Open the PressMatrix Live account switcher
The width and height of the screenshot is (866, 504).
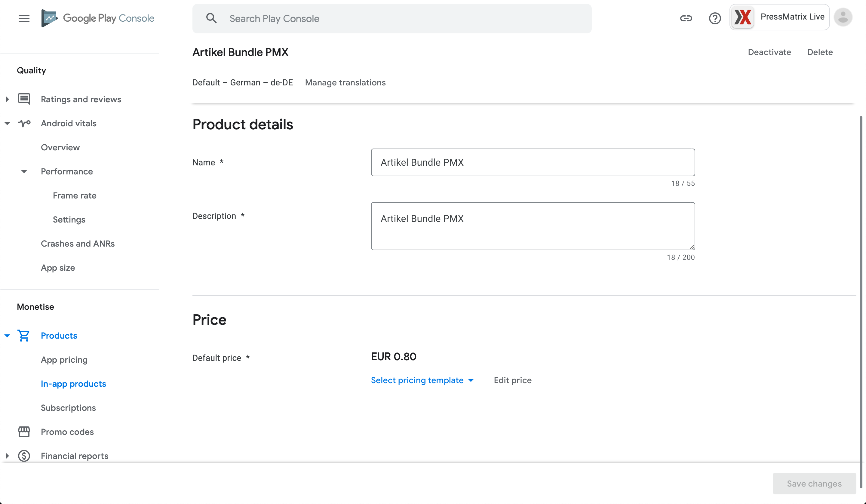pyautogui.click(x=779, y=17)
